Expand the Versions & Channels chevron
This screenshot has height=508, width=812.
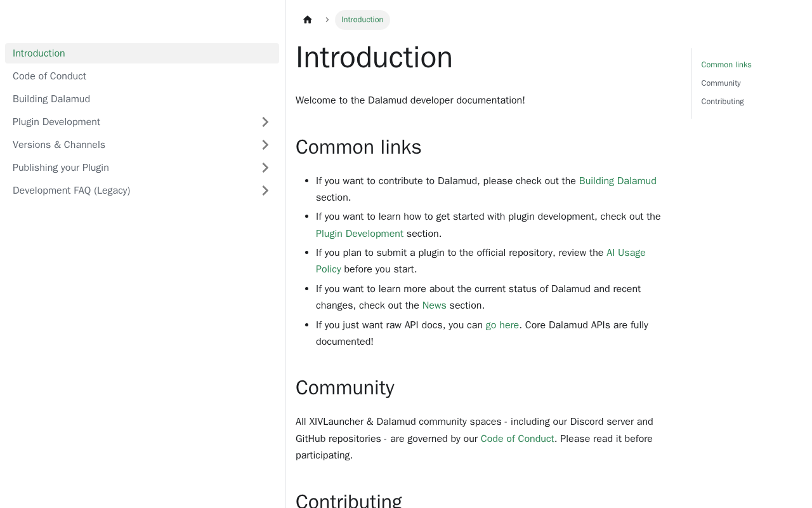pyautogui.click(x=265, y=145)
